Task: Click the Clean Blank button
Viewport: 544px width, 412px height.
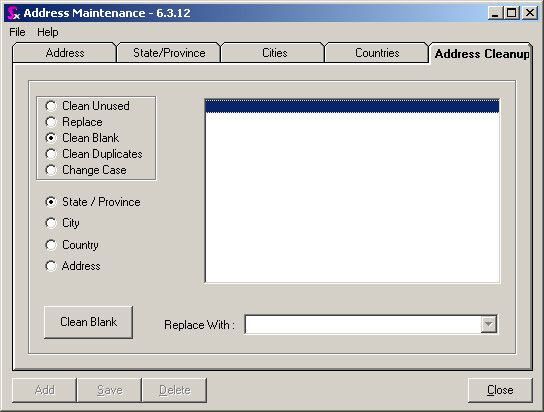Action: 88,322
